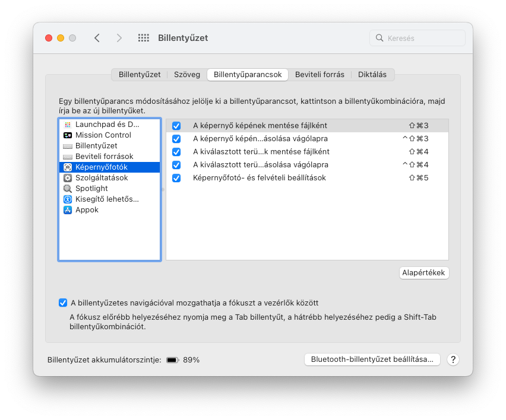Click the ⇧⌘4 shortcut key combination

coord(419,151)
